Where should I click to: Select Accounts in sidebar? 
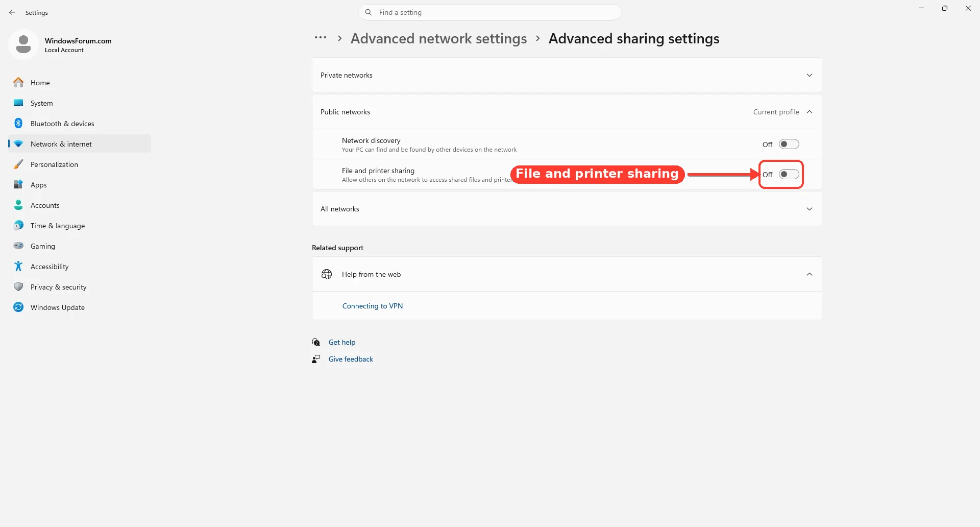click(80, 205)
